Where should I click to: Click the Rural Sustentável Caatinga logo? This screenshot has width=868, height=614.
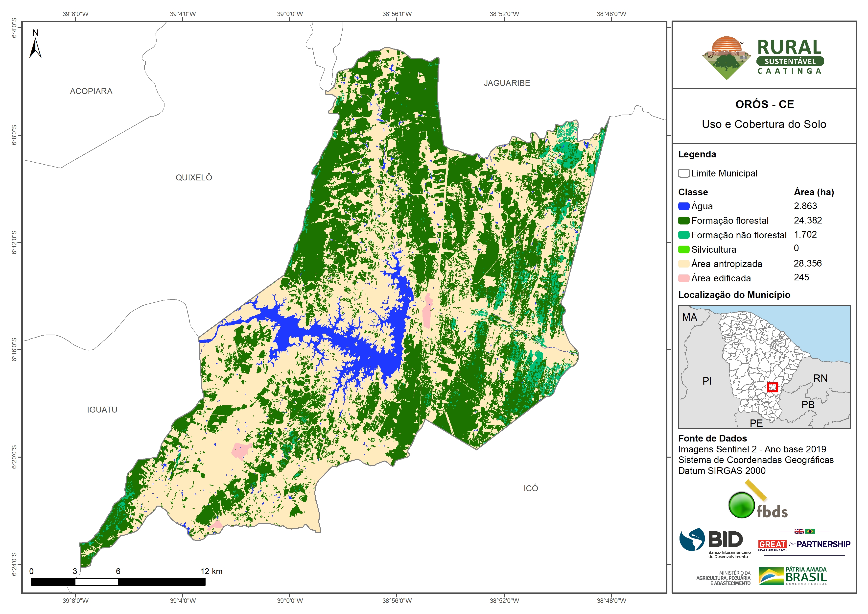tap(764, 57)
